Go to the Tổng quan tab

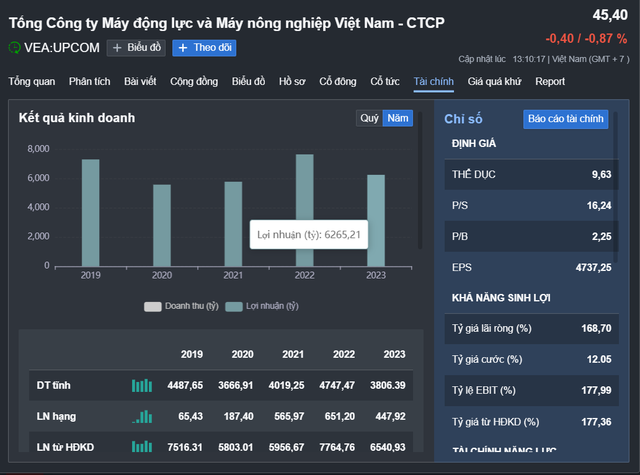point(31,81)
